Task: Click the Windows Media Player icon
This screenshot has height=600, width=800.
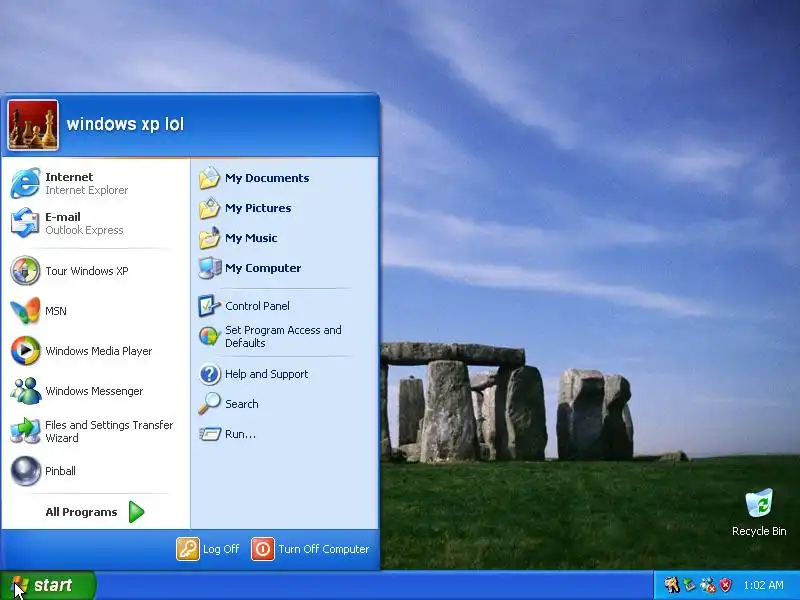Action: pos(25,351)
